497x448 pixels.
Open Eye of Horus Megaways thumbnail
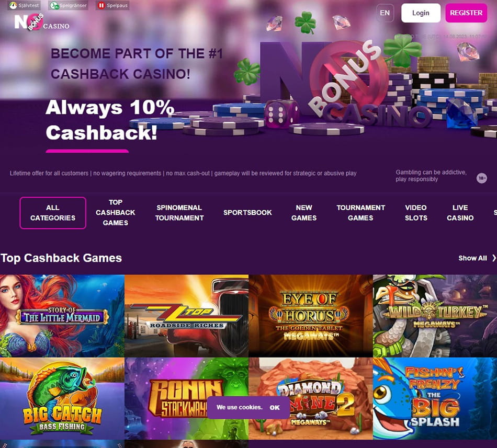311,316
